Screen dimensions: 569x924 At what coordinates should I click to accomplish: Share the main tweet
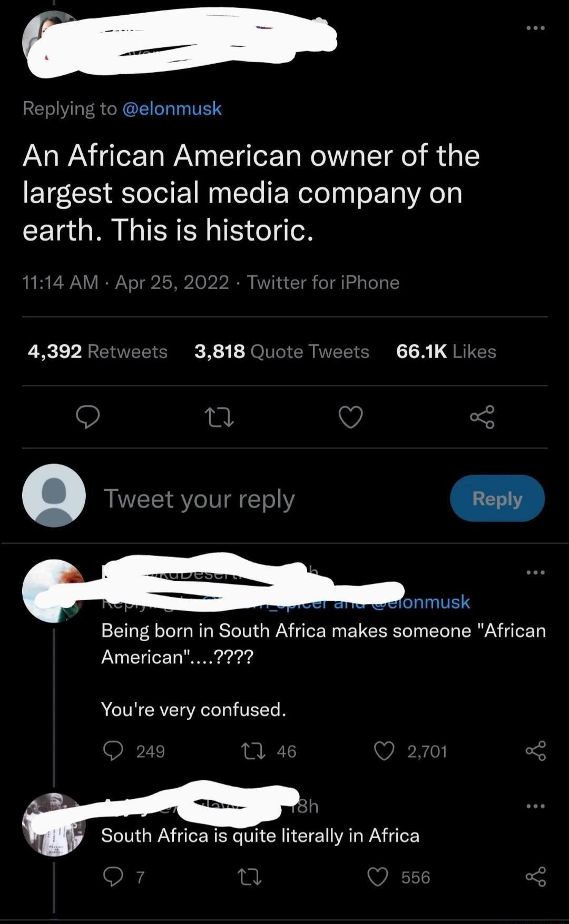tap(482, 418)
